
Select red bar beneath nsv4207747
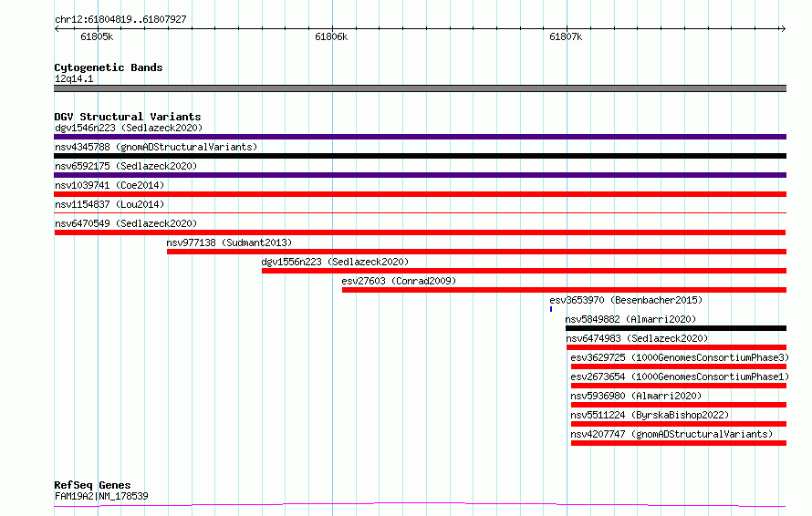click(679, 443)
